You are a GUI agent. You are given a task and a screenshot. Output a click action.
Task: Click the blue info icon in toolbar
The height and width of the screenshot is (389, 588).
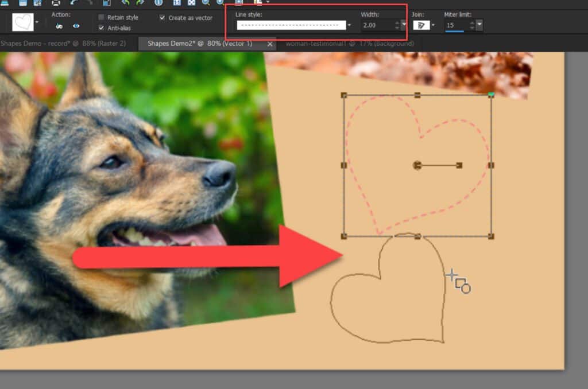159,2
